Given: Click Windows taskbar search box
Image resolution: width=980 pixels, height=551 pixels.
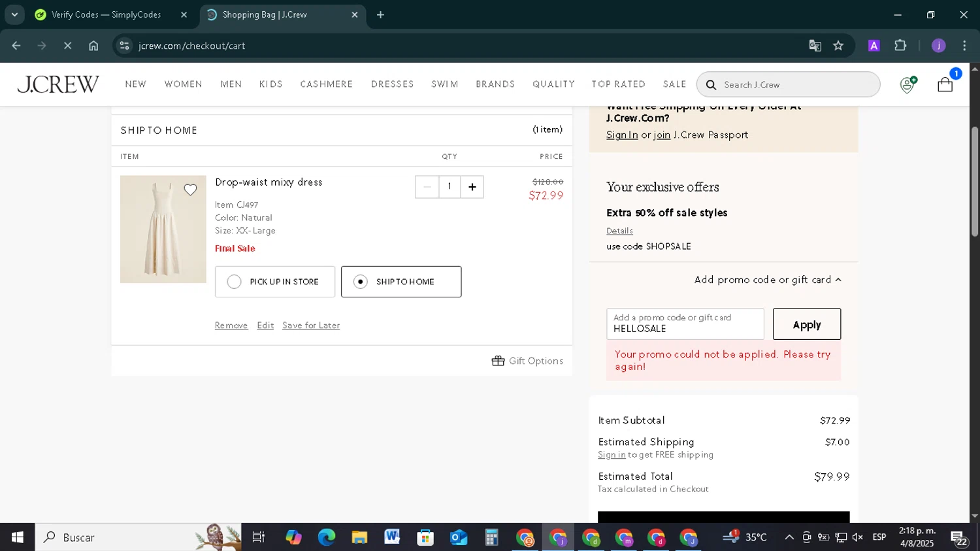Looking at the screenshot, I should pos(139,537).
